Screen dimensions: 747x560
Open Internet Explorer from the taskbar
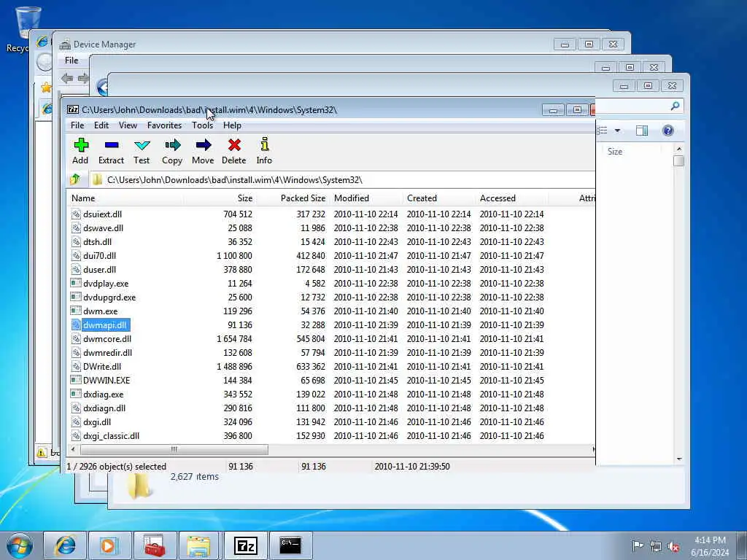pos(65,545)
